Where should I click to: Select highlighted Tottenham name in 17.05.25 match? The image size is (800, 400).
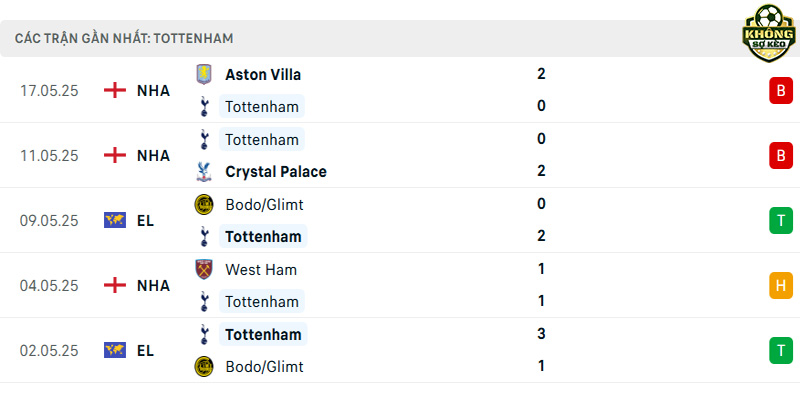click(x=262, y=107)
